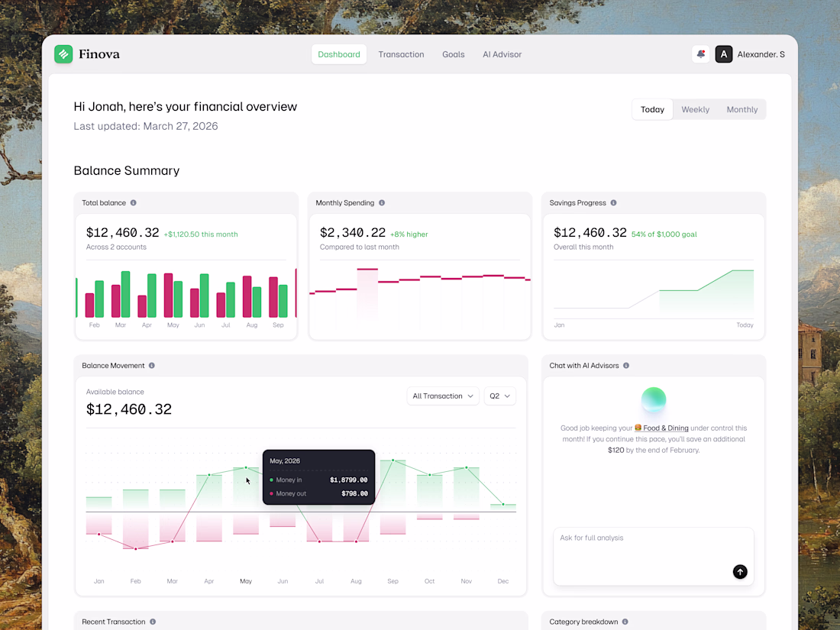The height and width of the screenshot is (630, 840).
Task: Click the Feb bar in Balance Movement chart
Action: pyautogui.click(x=135, y=519)
